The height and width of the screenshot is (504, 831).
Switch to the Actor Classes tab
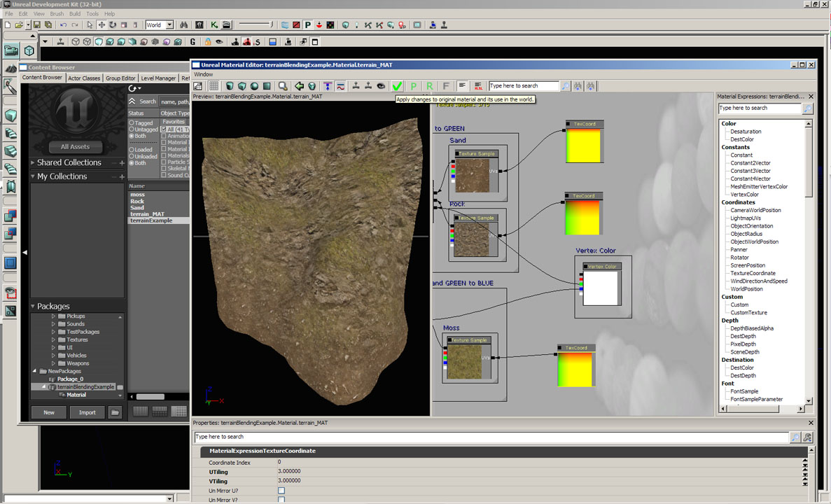[x=84, y=78]
